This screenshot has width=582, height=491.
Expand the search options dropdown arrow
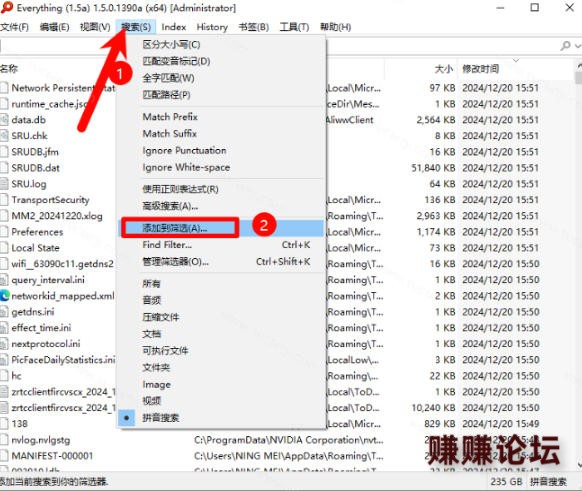(x=578, y=46)
